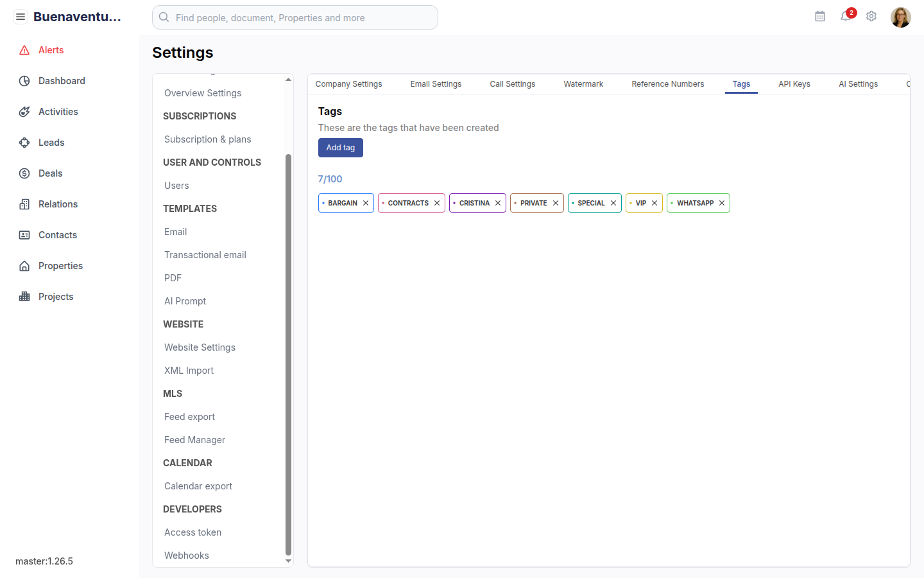The height and width of the screenshot is (578, 924).
Task: Open Subscription & plans
Action: coord(208,139)
